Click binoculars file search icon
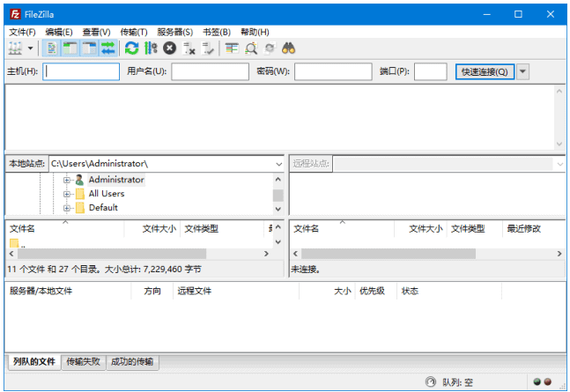This screenshot has width=570, height=392. click(x=289, y=48)
